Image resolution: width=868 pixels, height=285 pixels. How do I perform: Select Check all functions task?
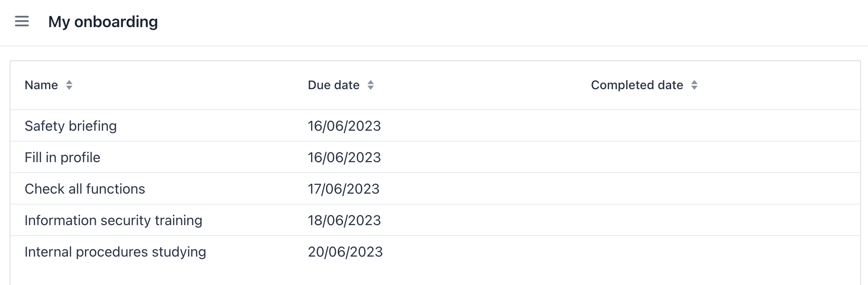point(84,189)
